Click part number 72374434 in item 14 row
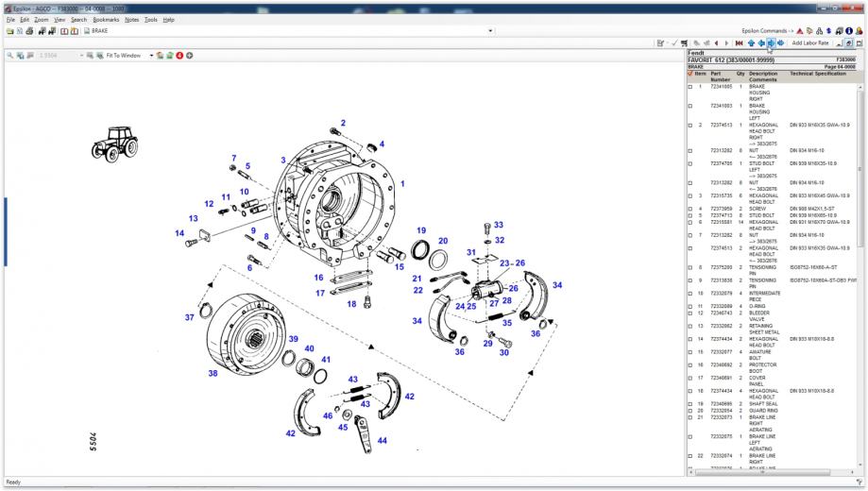The width and height of the screenshot is (868, 491). click(x=722, y=339)
